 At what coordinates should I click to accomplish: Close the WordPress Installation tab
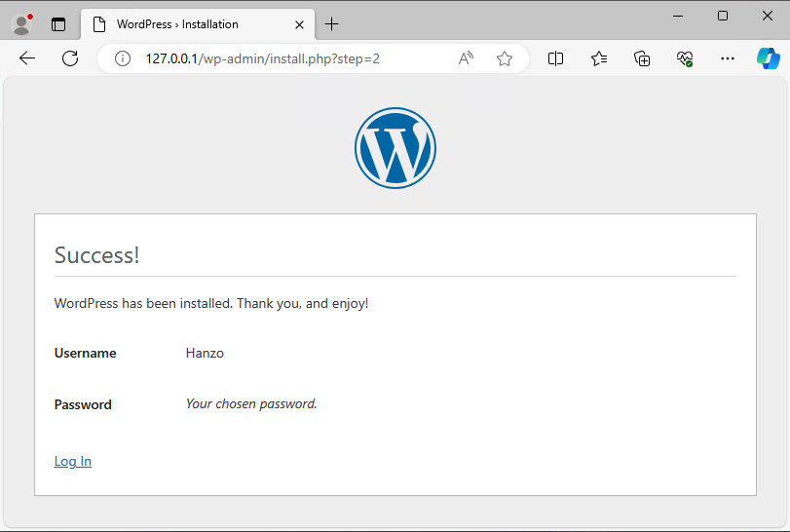[x=299, y=24]
